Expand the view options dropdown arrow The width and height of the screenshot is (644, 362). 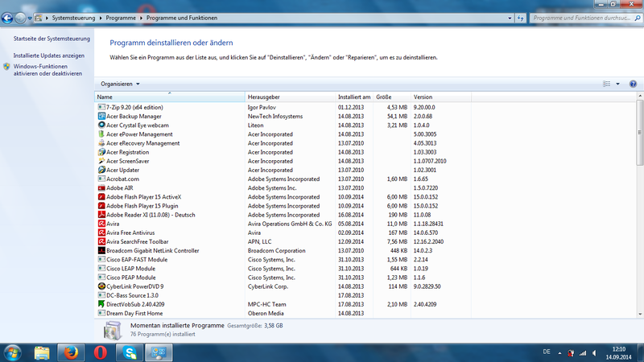(x=617, y=84)
